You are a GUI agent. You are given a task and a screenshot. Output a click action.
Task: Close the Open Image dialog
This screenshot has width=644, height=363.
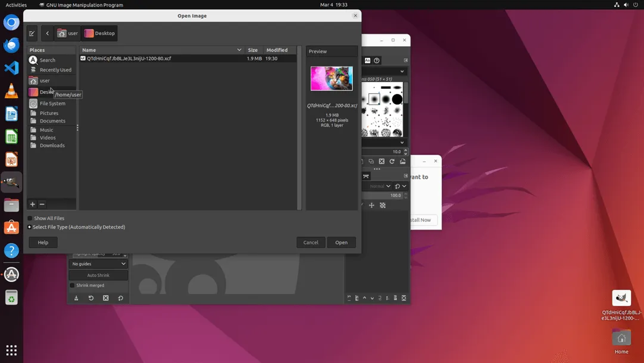coord(355,16)
